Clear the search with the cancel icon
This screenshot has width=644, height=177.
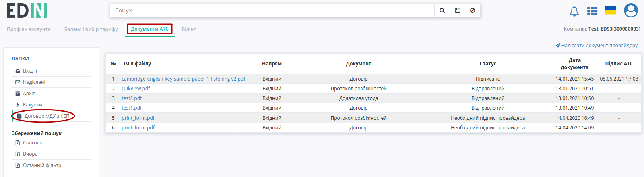(x=473, y=10)
